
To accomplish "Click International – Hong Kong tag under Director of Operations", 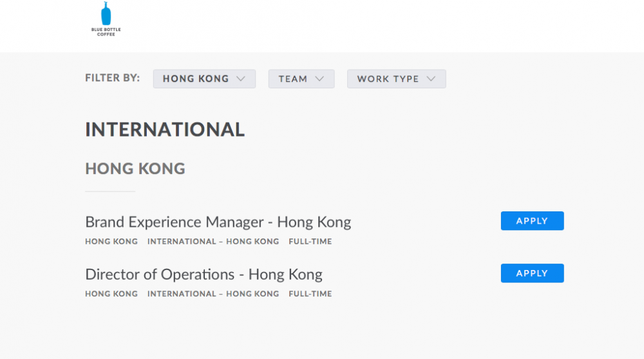I will pyautogui.click(x=213, y=294).
